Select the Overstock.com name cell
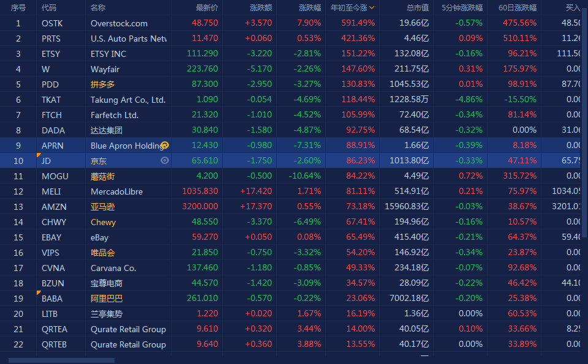The image size is (588, 364). point(119,23)
